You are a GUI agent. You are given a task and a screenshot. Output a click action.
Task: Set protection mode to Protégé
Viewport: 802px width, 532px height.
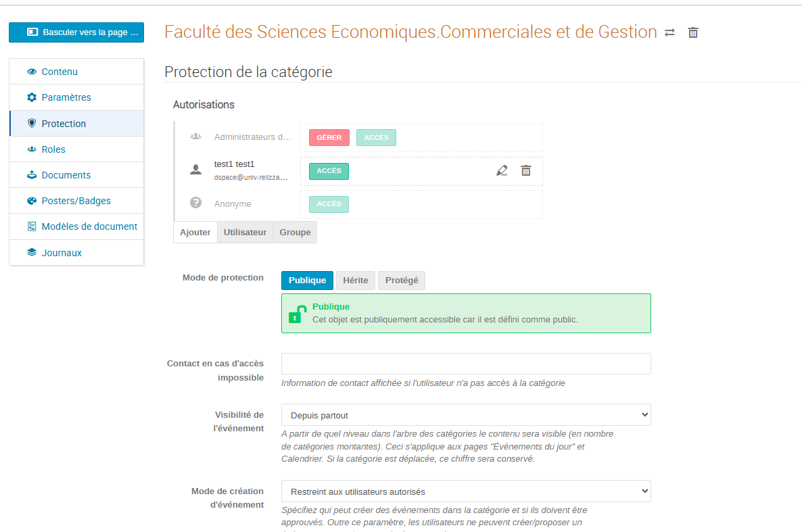(x=402, y=281)
